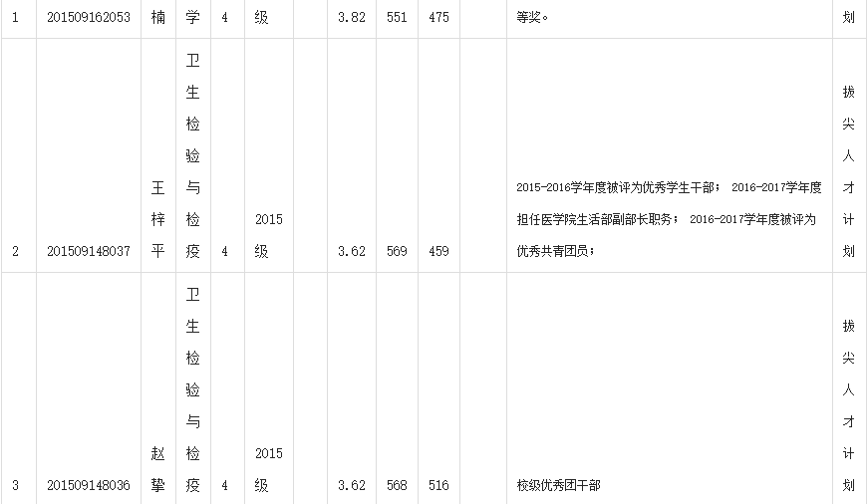Click the GPA 3.62 in 赵挚's row
868x504 pixels.
(351, 486)
